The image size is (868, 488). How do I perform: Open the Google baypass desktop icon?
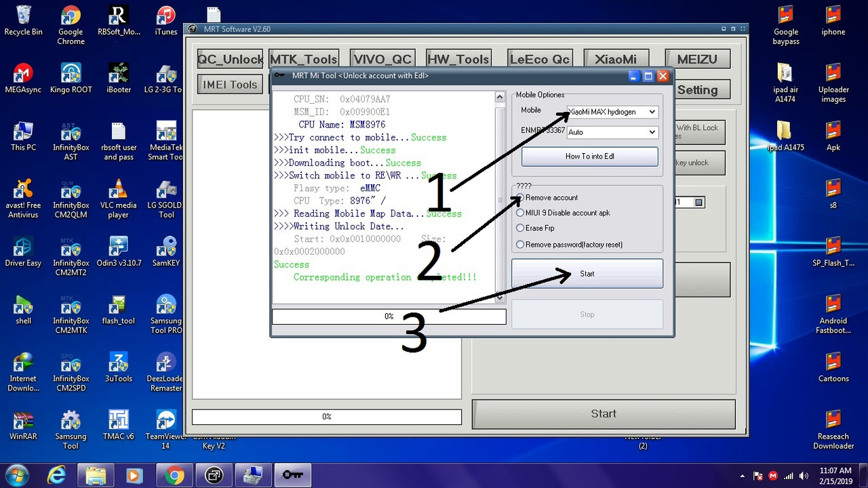click(785, 24)
